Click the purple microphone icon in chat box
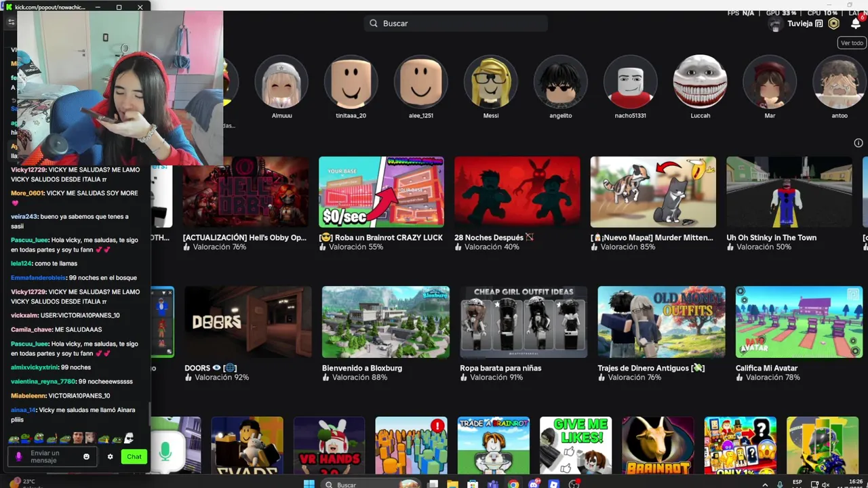The height and width of the screenshot is (488, 868). pos(18,457)
